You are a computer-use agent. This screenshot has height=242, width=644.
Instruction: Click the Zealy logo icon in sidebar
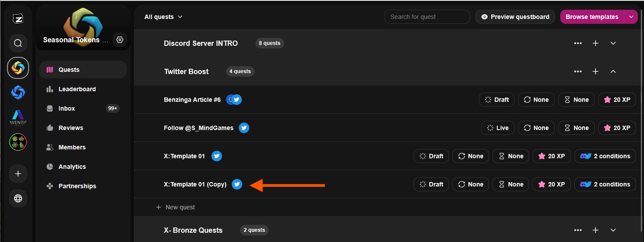(18, 19)
